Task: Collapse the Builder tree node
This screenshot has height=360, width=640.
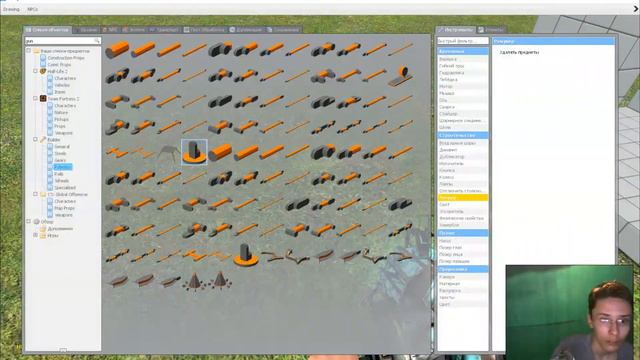Action: [x=36, y=139]
